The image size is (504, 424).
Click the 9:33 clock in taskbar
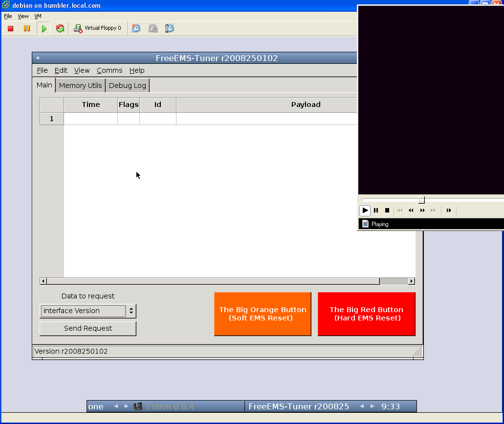point(391,406)
